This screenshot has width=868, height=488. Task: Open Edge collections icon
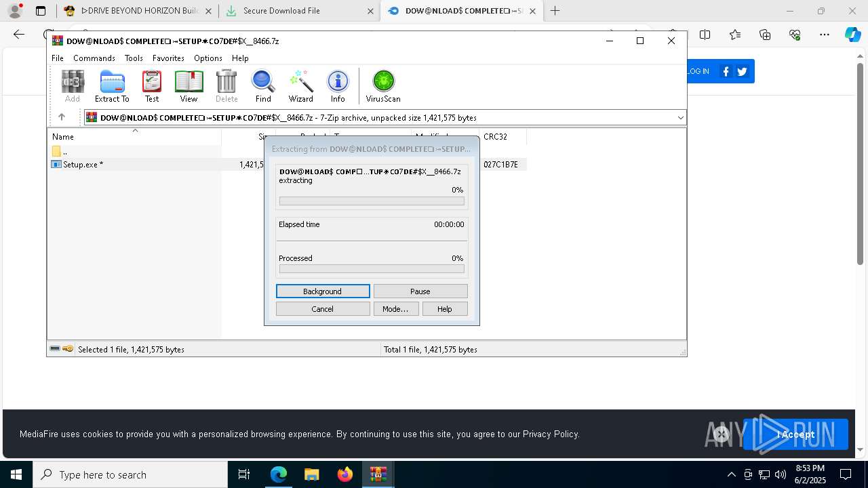pyautogui.click(x=765, y=35)
